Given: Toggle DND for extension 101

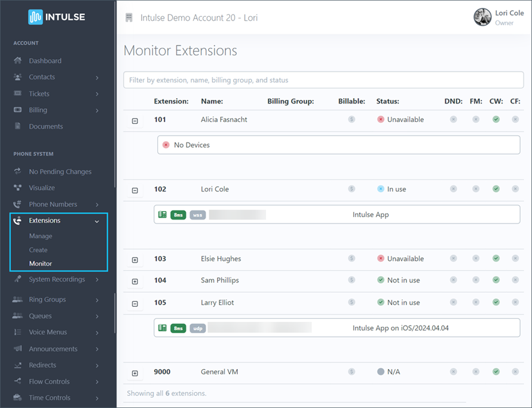Looking at the screenshot, I should tap(453, 119).
